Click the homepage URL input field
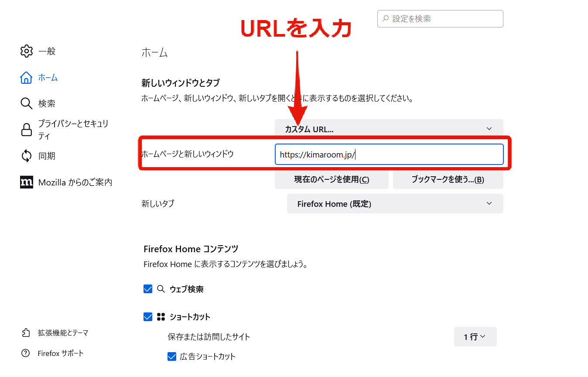Viewport: 588px width, 377px height. (389, 154)
